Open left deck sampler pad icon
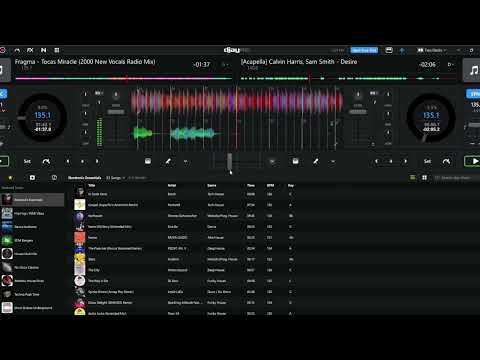This screenshot has width=480, height=360. tap(148, 161)
